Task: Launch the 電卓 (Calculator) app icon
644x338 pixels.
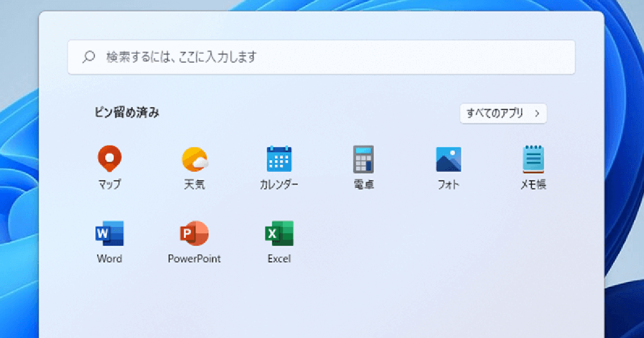Action: click(363, 159)
